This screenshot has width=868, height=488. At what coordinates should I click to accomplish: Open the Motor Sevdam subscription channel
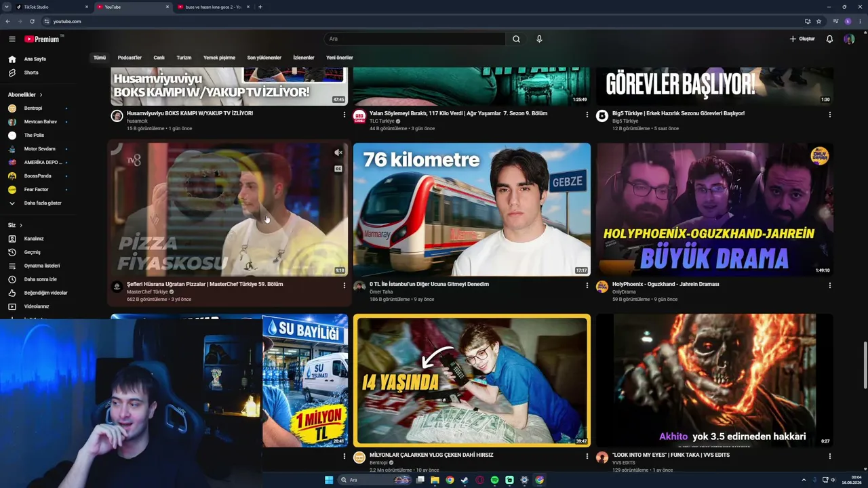[x=40, y=149]
